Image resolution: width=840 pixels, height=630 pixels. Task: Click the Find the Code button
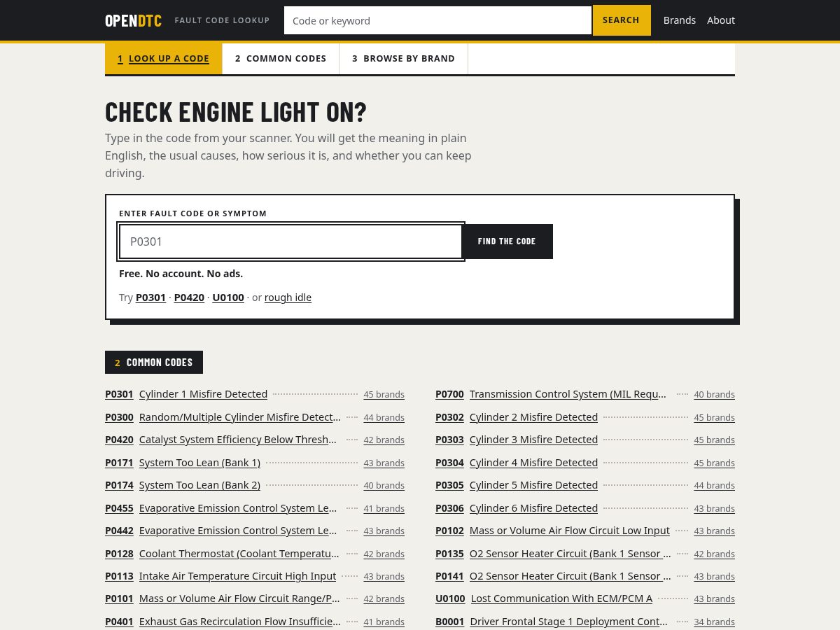(507, 241)
